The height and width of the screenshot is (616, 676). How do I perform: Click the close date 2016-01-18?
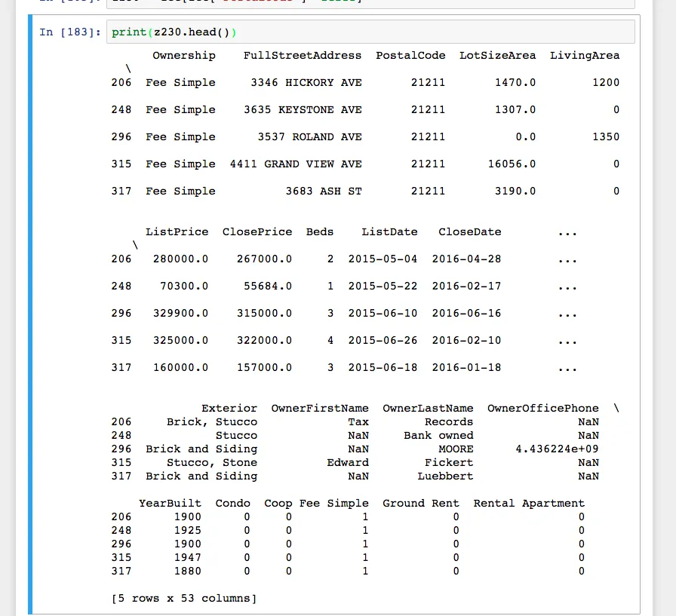tap(466, 367)
